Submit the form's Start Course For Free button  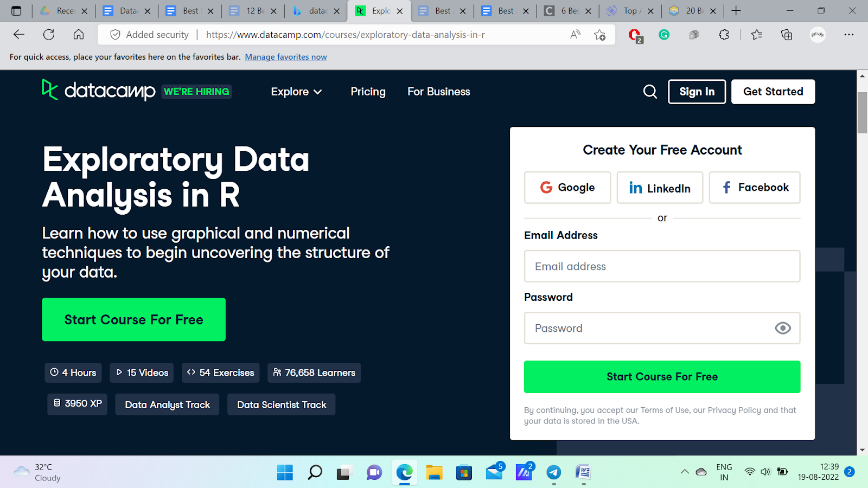coord(662,377)
